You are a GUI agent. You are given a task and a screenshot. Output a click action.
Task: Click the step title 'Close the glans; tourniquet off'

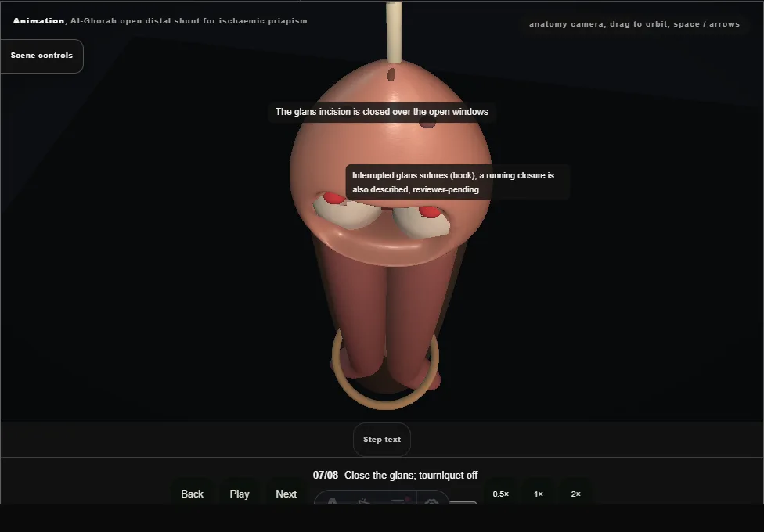click(411, 475)
